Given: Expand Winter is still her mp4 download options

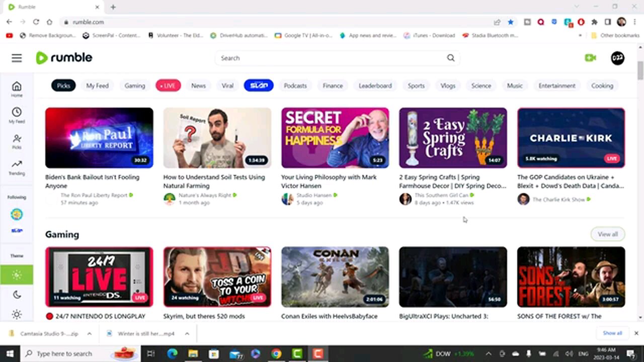Looking at the screenshot, I should click(187, 333).
